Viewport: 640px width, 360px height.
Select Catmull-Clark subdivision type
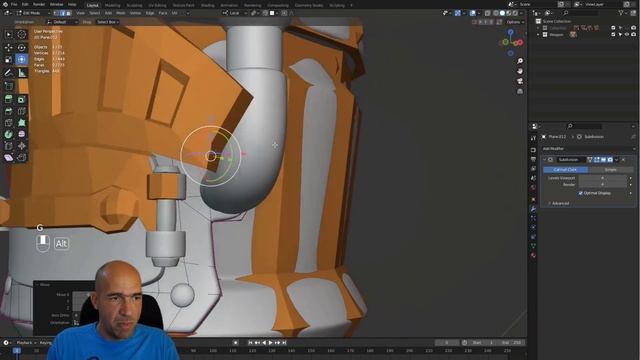point(565,169)
